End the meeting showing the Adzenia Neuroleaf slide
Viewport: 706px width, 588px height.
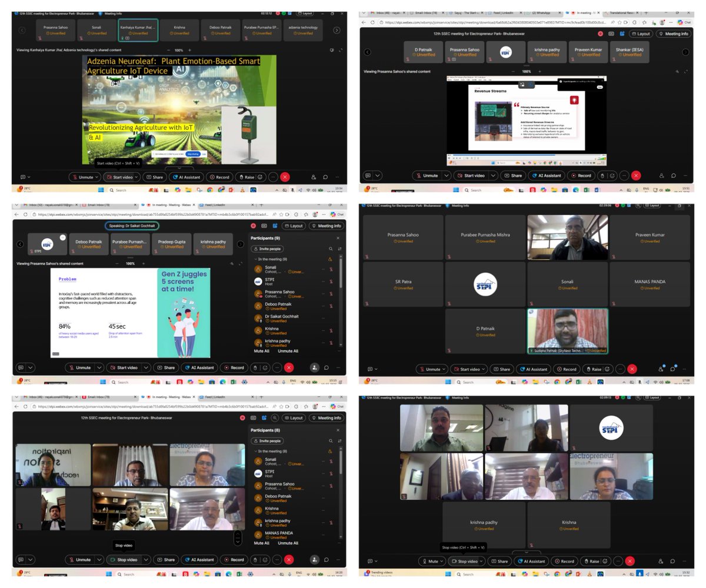(285, 176)
